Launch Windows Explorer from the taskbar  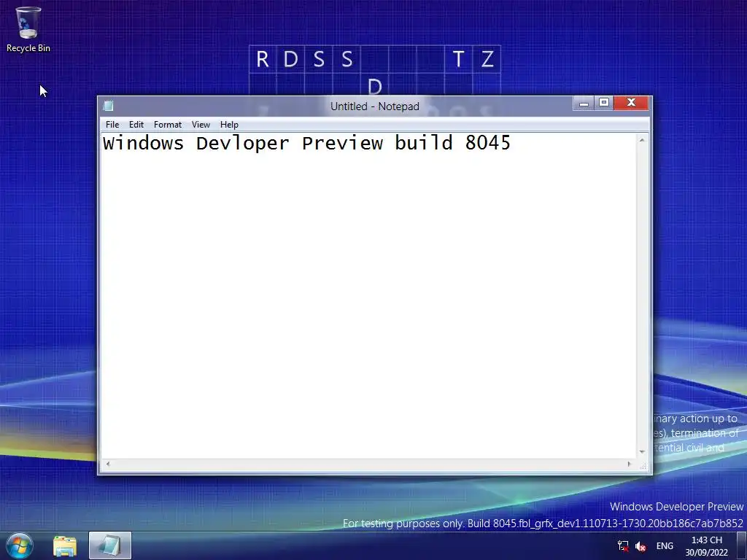(65, 545)
